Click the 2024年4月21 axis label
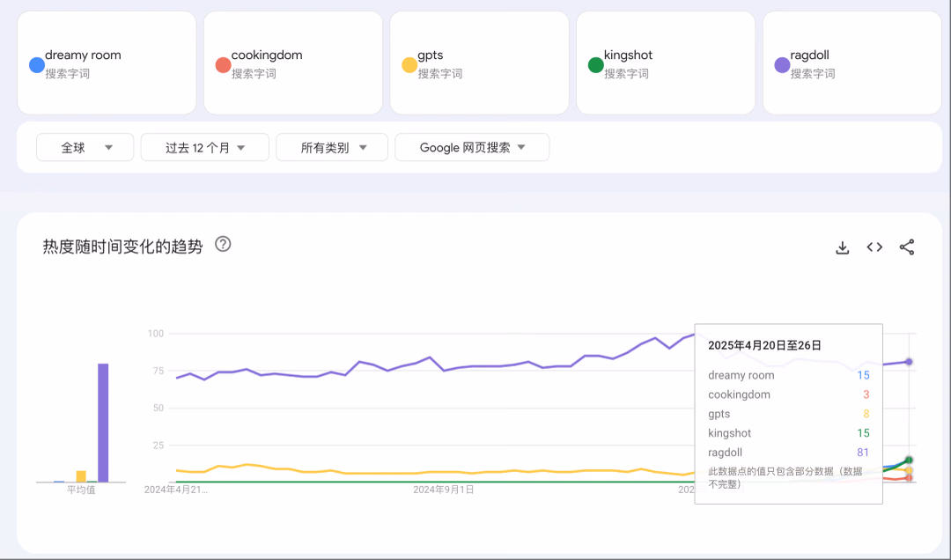 click(x=176, y=490)
